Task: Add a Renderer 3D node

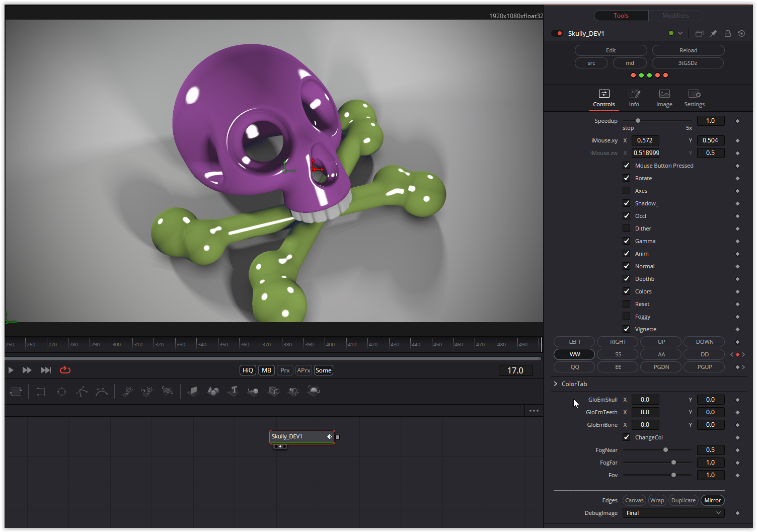Action: [314, 391]
